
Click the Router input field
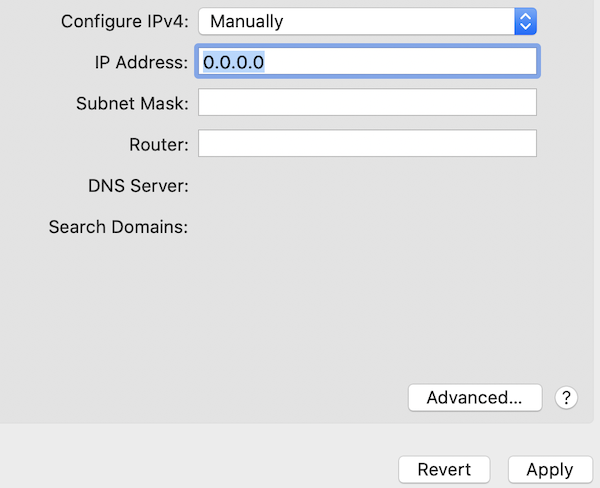pyautogui.click(x=367, y=143)
